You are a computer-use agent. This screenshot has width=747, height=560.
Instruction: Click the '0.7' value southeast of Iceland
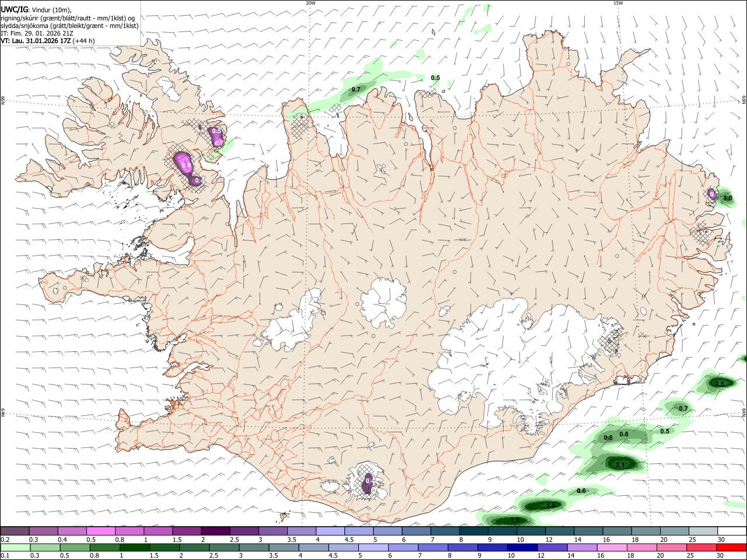(x=683, y=409)
